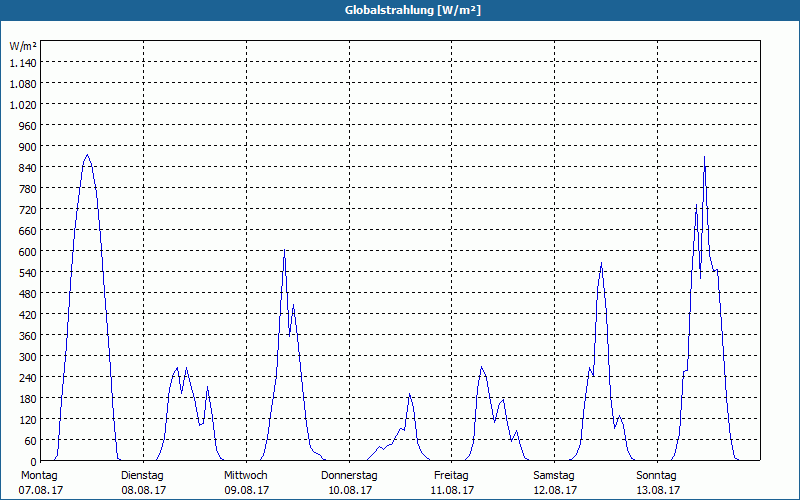Screen dimensions: 800x500
Task: Click Sunday's highest radiation spike
Action: click(x=704, y=157)
